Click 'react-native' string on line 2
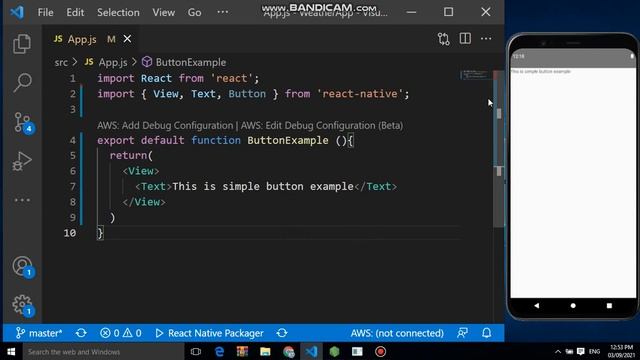This screenshot has width=640, height=360. click(x=360, y=94)
